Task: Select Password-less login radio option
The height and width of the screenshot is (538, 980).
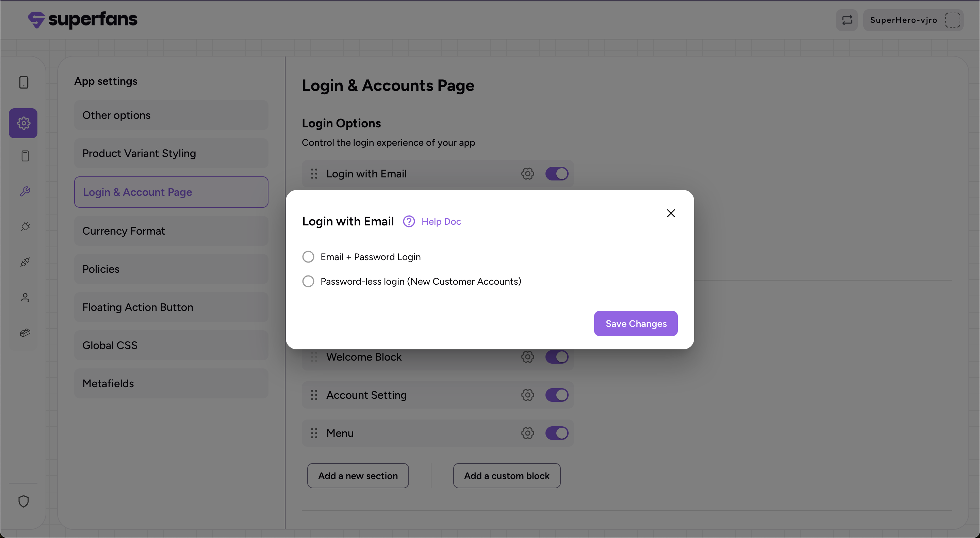Action: pos(308,281)
